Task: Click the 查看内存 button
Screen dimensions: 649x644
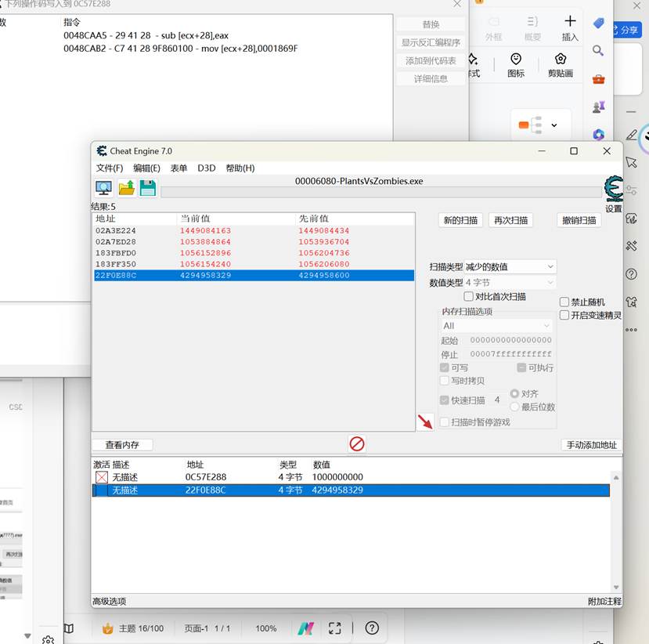Action: 122,445
